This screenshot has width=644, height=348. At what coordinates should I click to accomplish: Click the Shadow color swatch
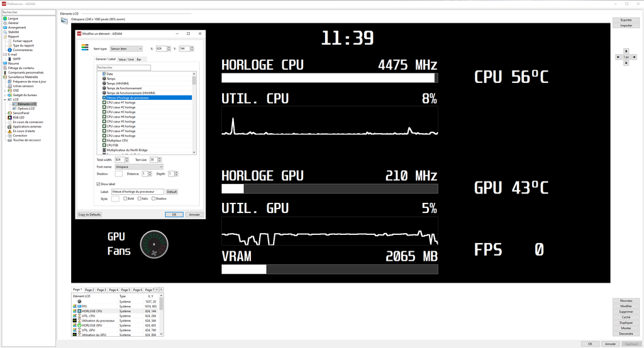click(x=119, y=174)
